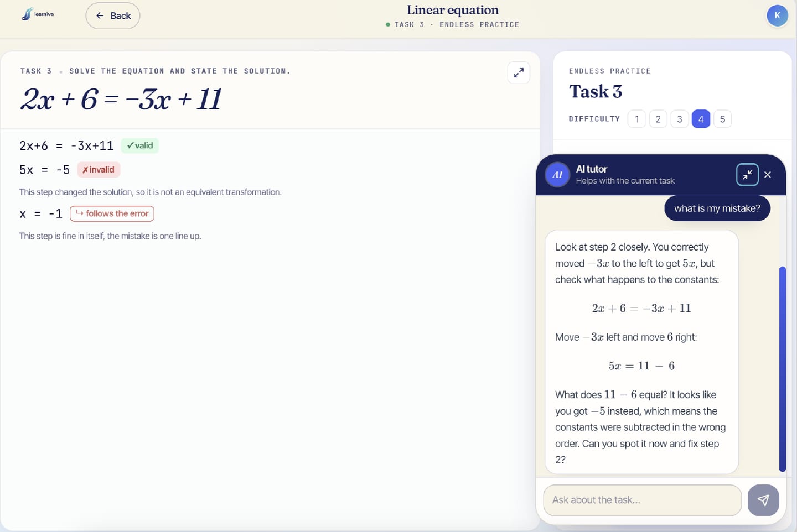The width and height of the screenshot is (797, 532).
Task: Set difficulty to level 3
Action: [680, 119]
